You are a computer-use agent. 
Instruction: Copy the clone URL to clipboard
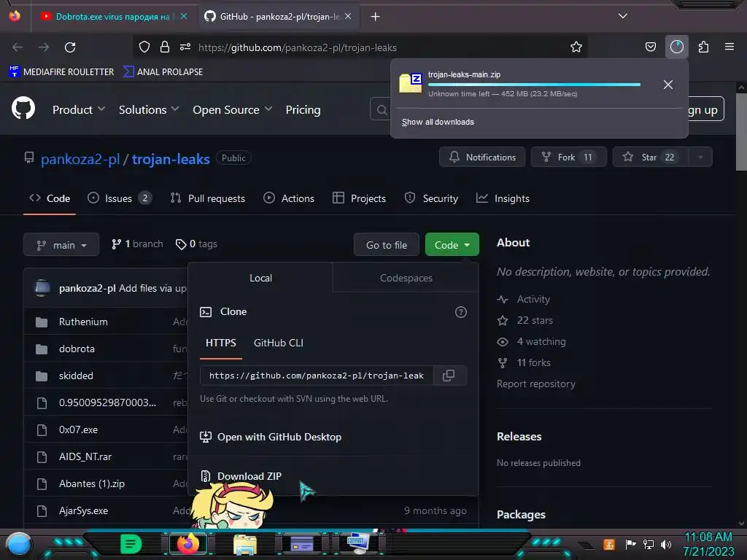(449, 376)
